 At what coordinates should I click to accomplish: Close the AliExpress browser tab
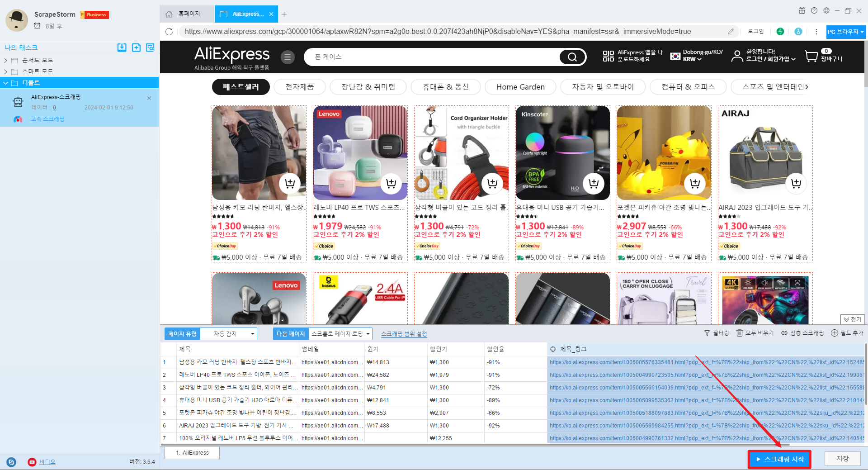[x=271, y=14]
